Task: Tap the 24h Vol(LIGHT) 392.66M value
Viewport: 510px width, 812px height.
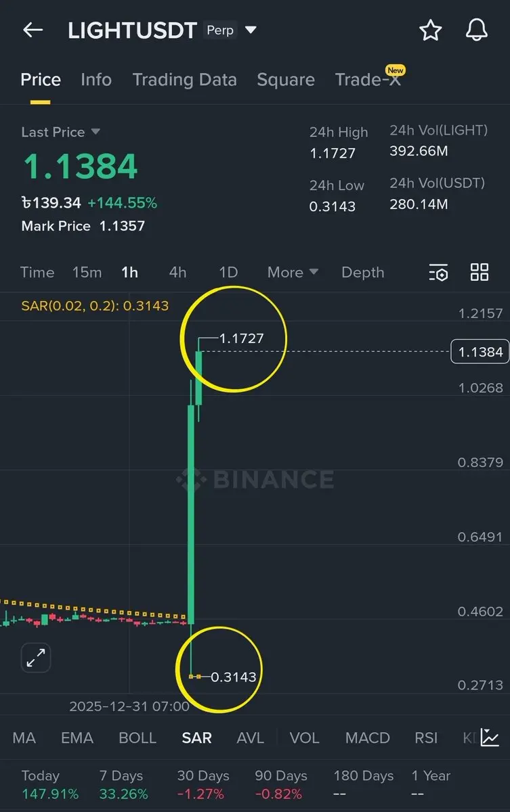Action: [x=419, y=151]
